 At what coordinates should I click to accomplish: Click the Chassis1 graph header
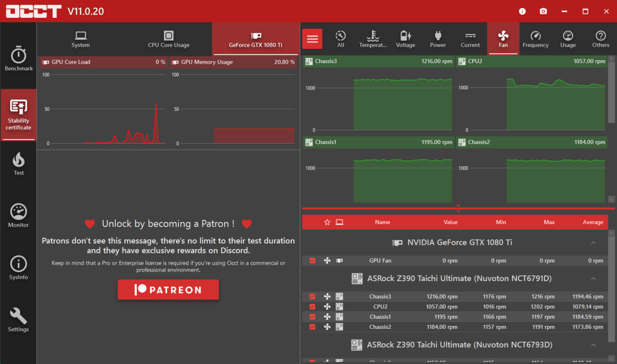click(379, 142)
